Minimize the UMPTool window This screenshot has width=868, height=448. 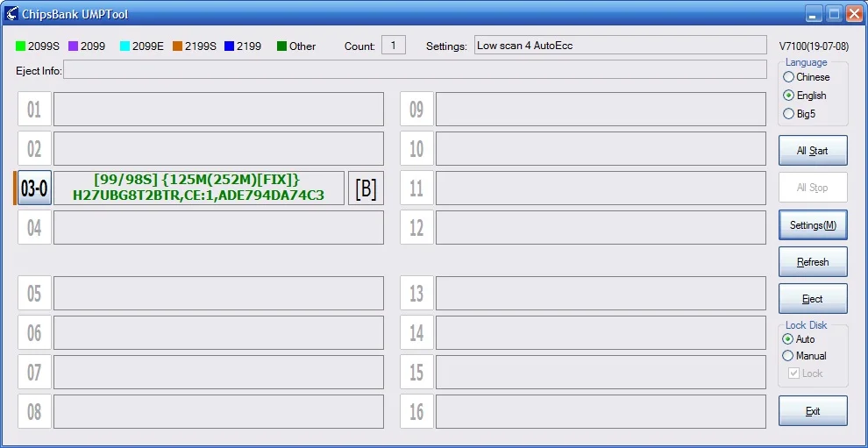815,13
